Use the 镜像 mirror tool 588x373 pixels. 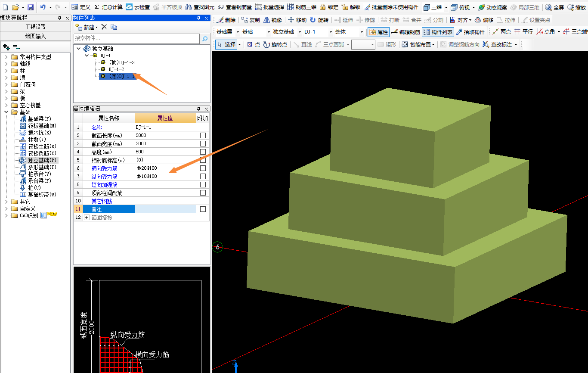[x=272, y=20]
